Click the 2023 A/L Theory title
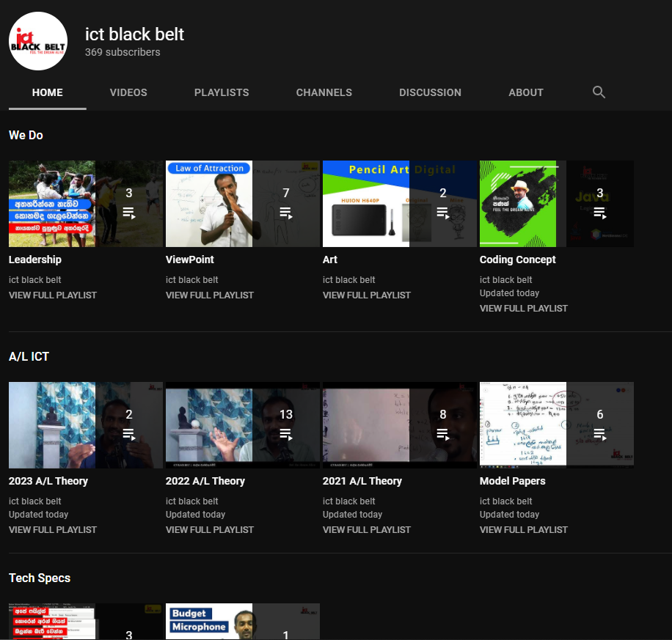 click(x=48, y=481)
